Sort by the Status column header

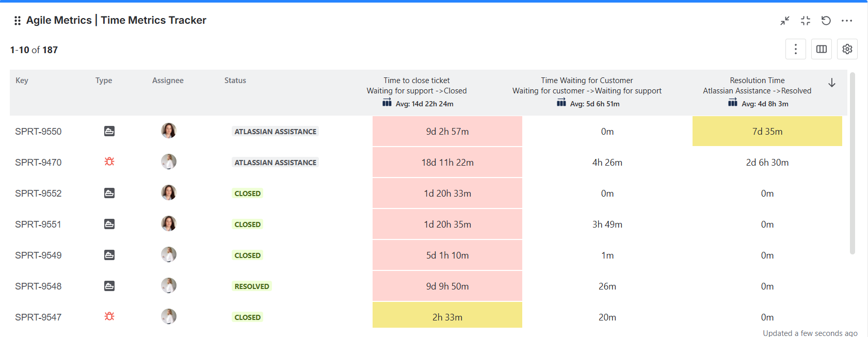[235, 81]
